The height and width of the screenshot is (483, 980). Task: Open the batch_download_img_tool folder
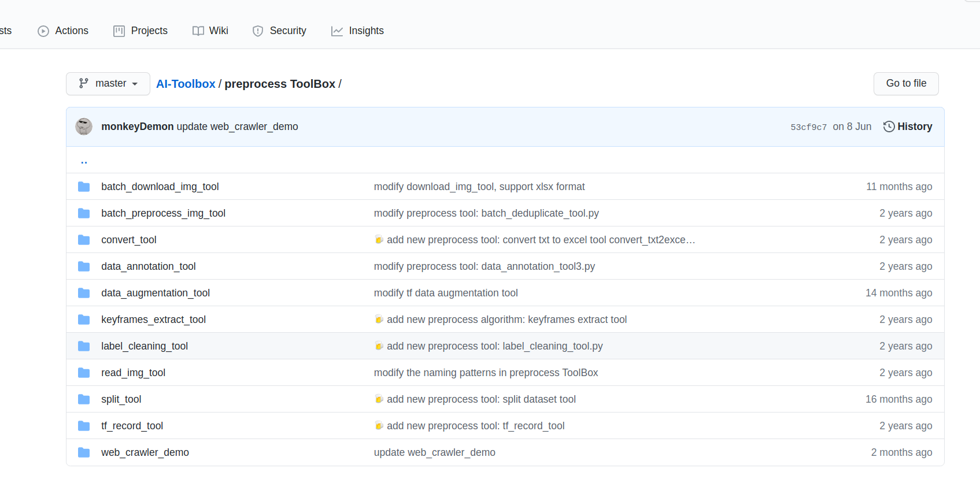coord(160,187)
